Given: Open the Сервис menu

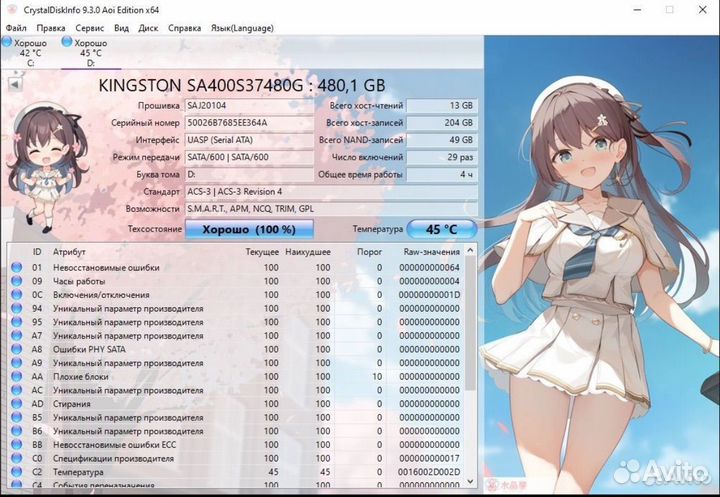Looking at the screenshot, I should pyautogui.click(x=90, y=28).
